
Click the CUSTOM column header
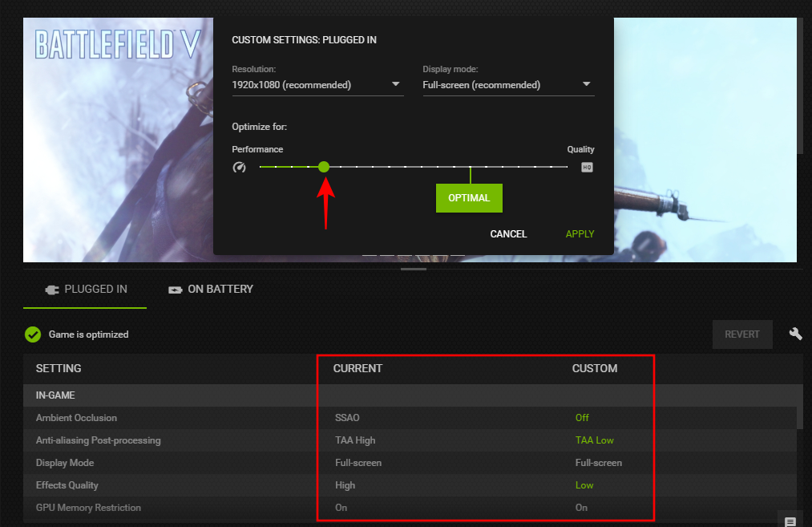594,369
